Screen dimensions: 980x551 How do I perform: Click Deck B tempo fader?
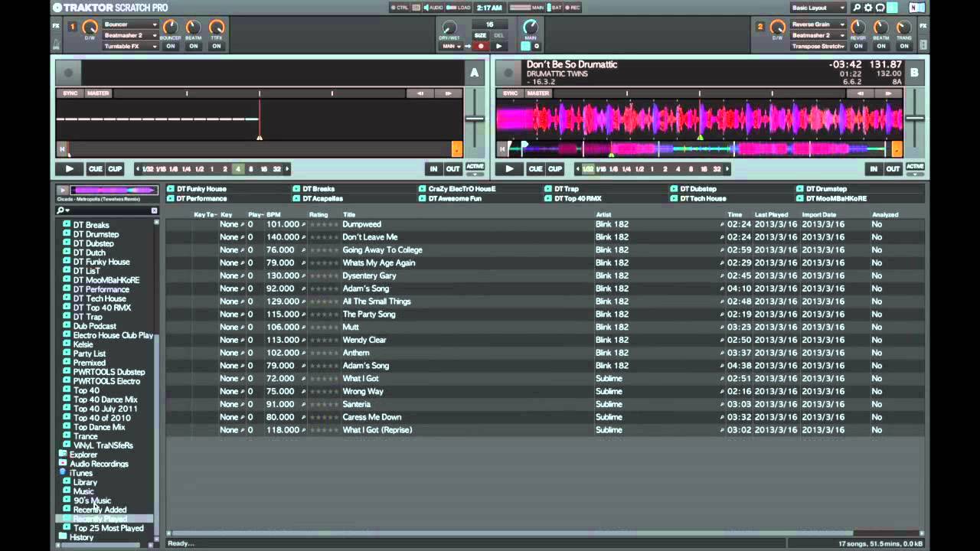click(914, 118)
